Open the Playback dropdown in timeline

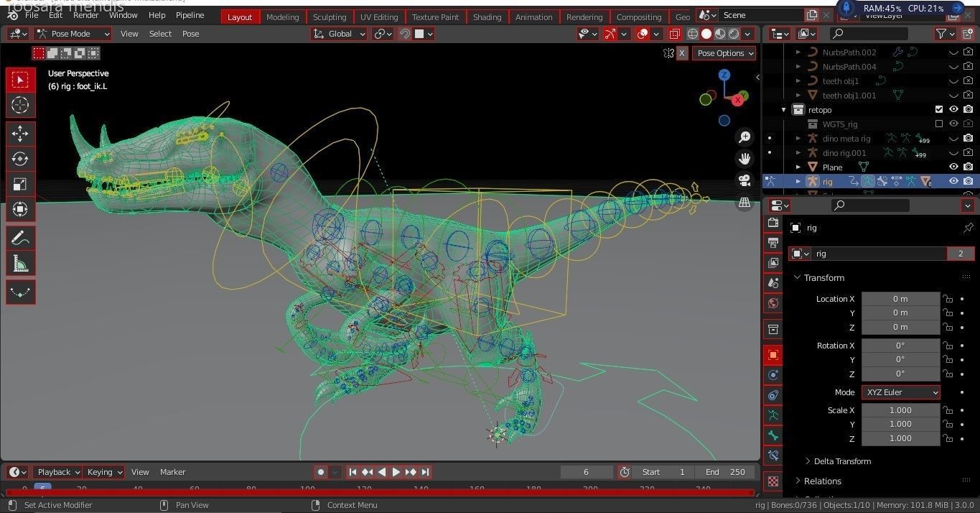pos(57,472)
